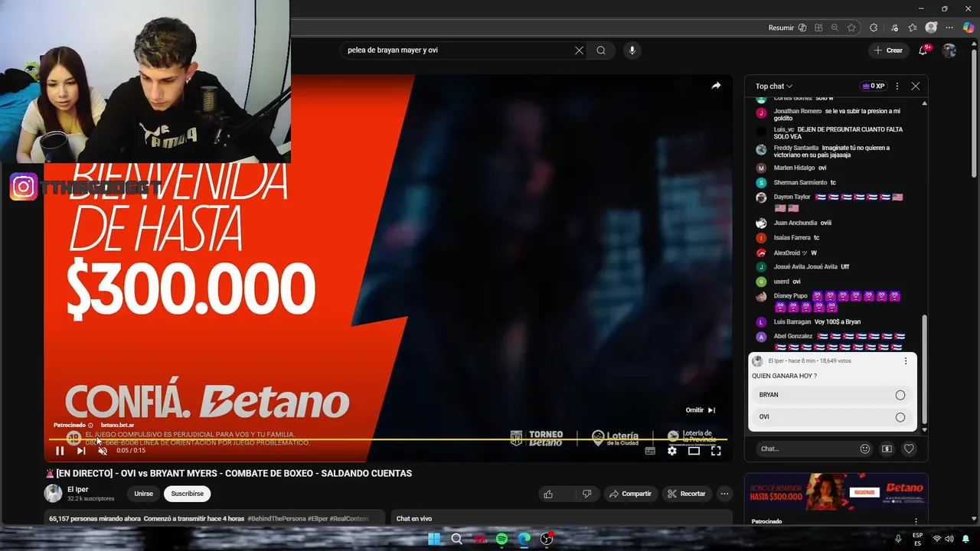Seek along the yellow ad progress bar
The image size is (980, 551).
387,439
